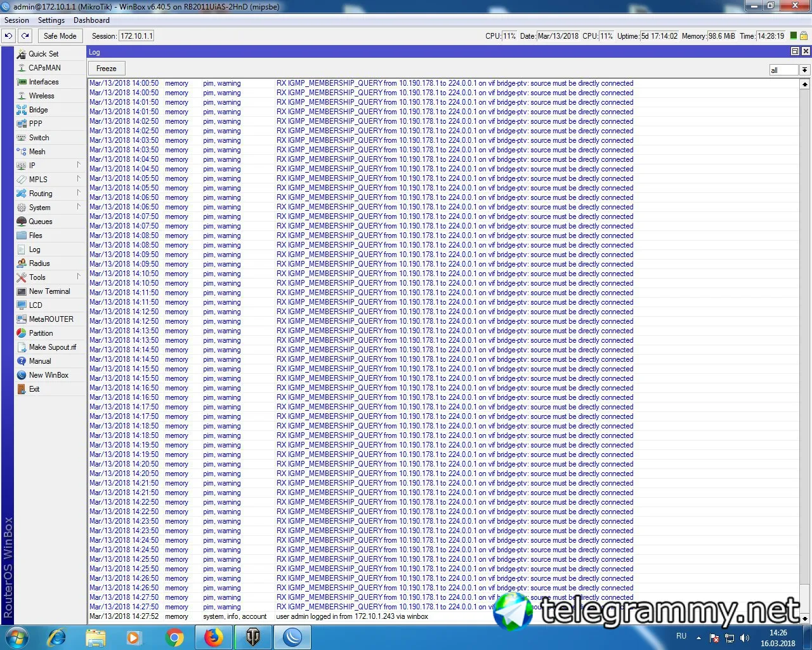
Task: Toggle Safe Mode
Action: click(x=60, y=36)
